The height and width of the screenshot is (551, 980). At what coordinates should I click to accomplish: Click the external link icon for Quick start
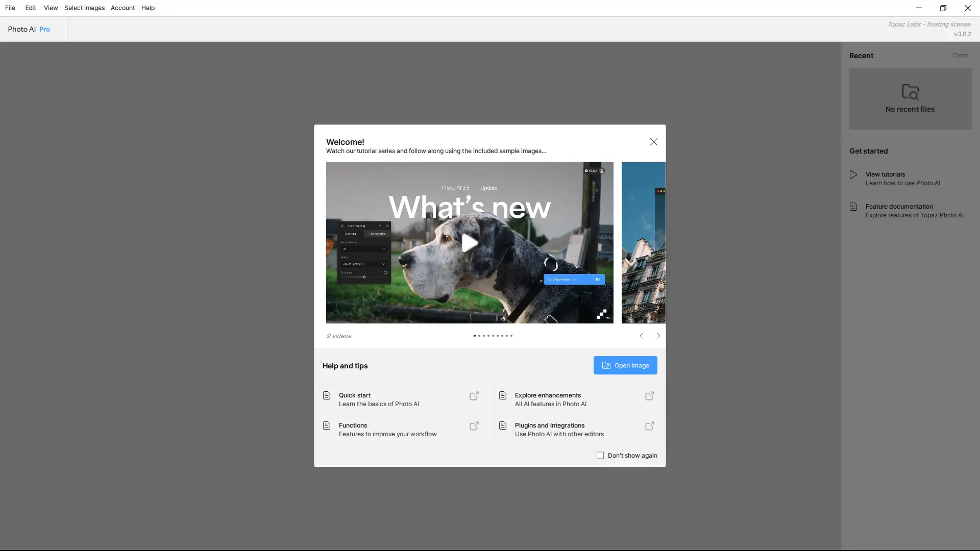[474, 396]
